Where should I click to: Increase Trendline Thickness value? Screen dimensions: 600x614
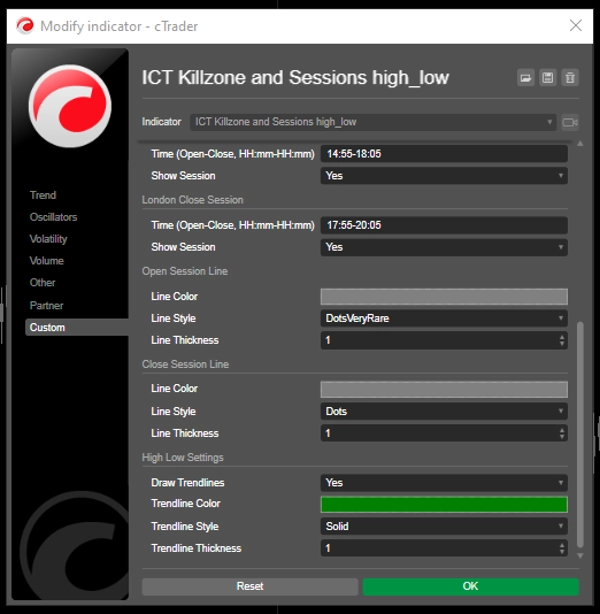[x=562, y=545]
